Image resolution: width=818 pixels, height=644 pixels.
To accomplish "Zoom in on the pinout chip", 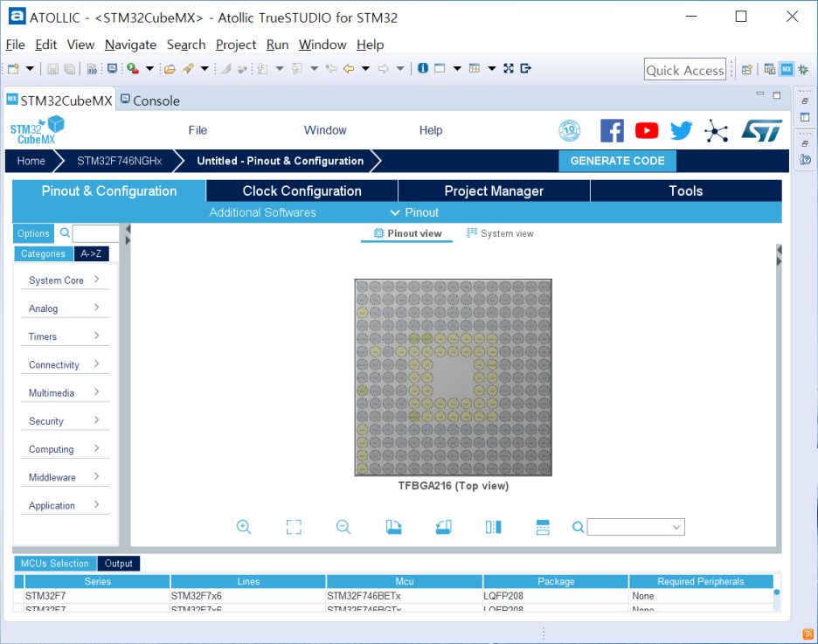I will click(x=244, y=527).
